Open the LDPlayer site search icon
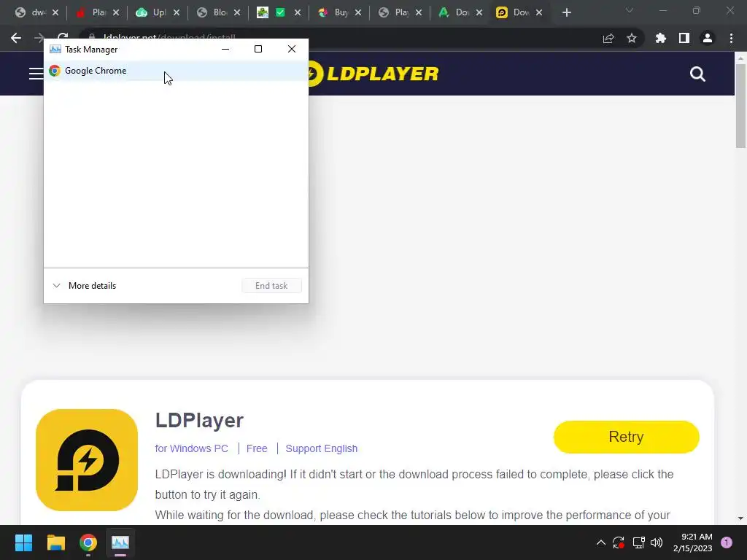 click(697, 74)
